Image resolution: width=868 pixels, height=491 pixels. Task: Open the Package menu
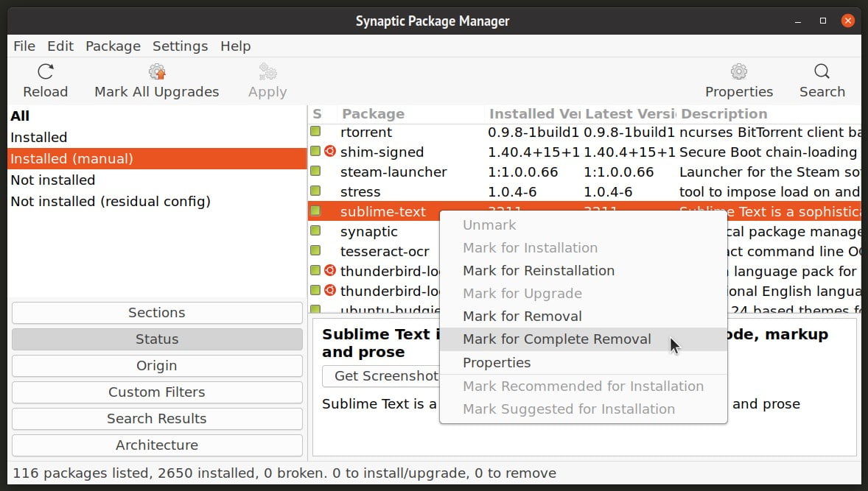click(x=113, y=46)
